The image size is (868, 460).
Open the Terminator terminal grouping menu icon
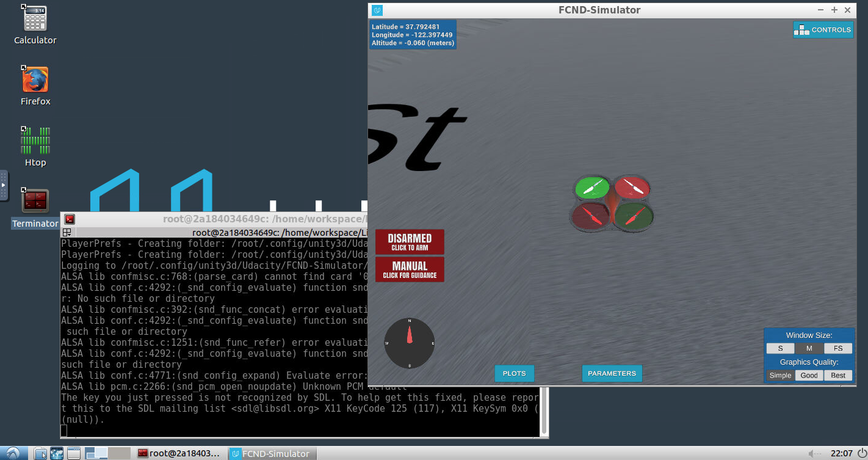[67, 232]
